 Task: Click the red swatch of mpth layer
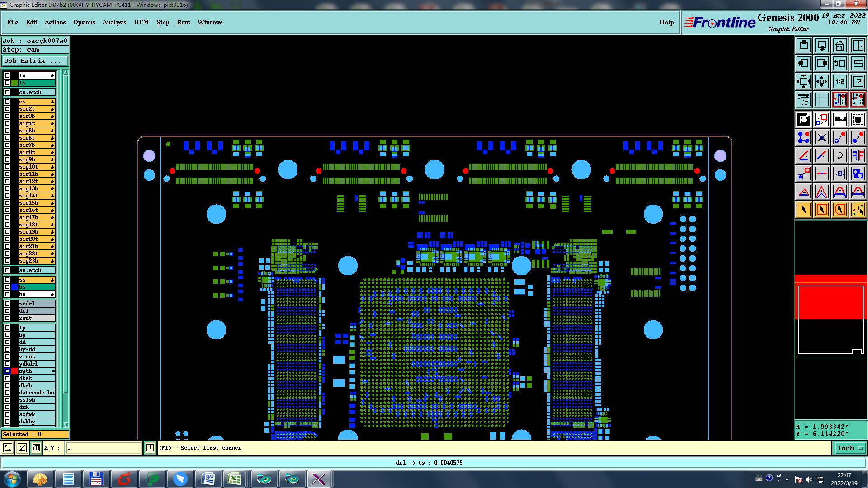[14, 371]
